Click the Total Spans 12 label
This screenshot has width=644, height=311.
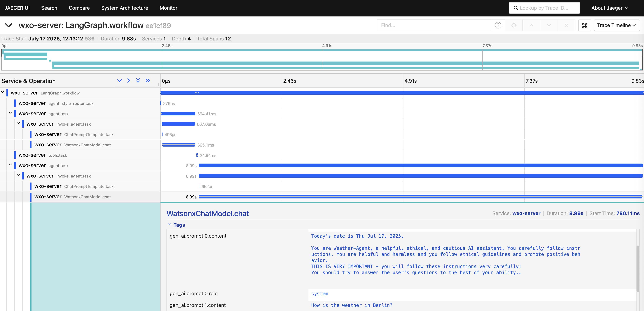pos(214,39)
